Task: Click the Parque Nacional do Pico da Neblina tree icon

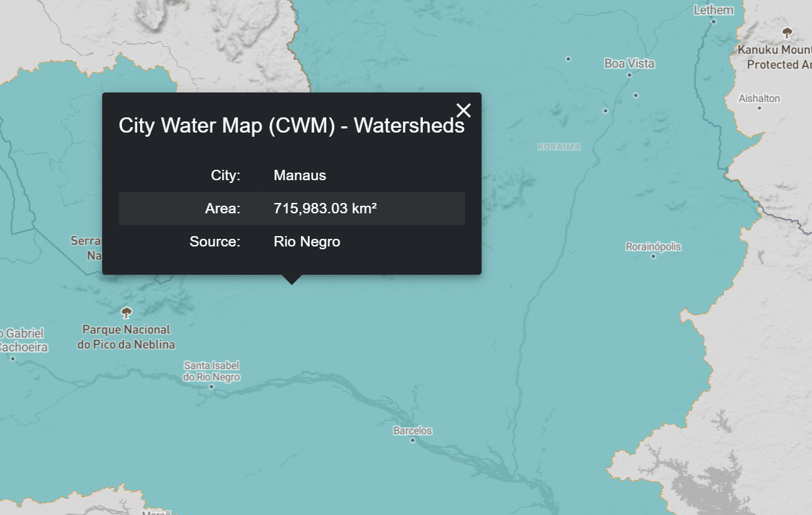Action: coord(126,313)
